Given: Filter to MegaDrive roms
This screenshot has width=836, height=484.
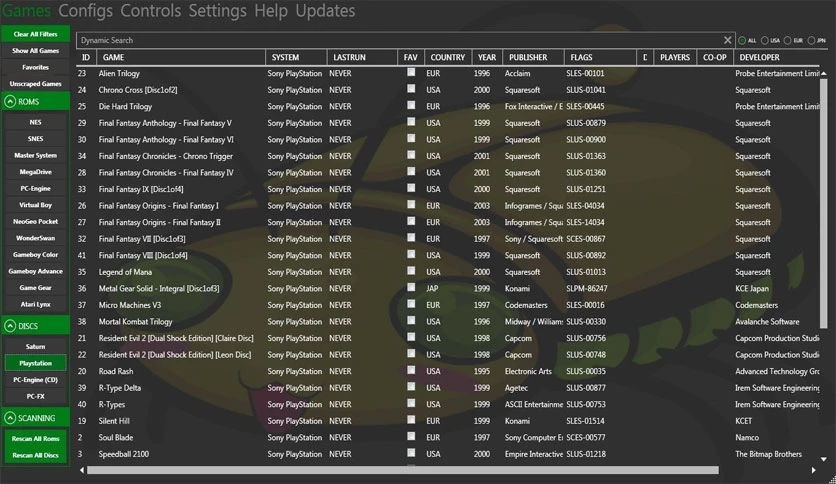Looking at the screenshot, I should click(x=35, y=172).
